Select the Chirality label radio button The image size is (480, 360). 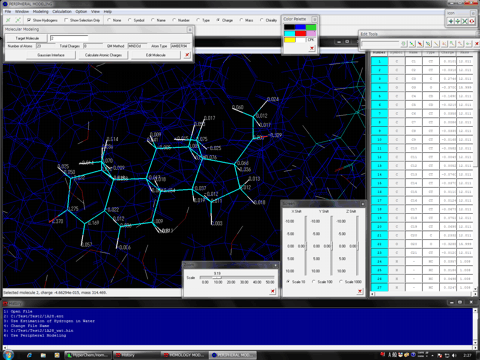(262, 20)
